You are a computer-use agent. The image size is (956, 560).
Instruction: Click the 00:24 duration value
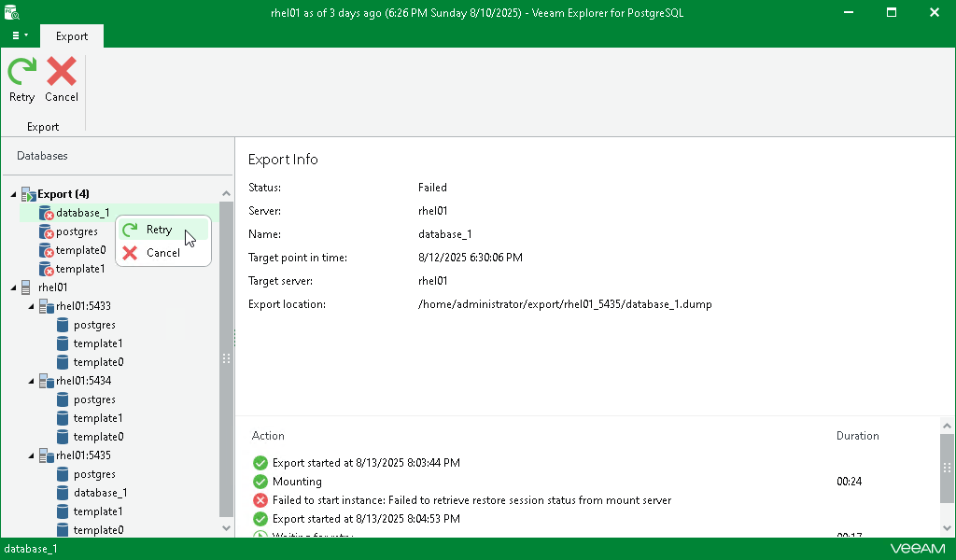pos(849,482)
